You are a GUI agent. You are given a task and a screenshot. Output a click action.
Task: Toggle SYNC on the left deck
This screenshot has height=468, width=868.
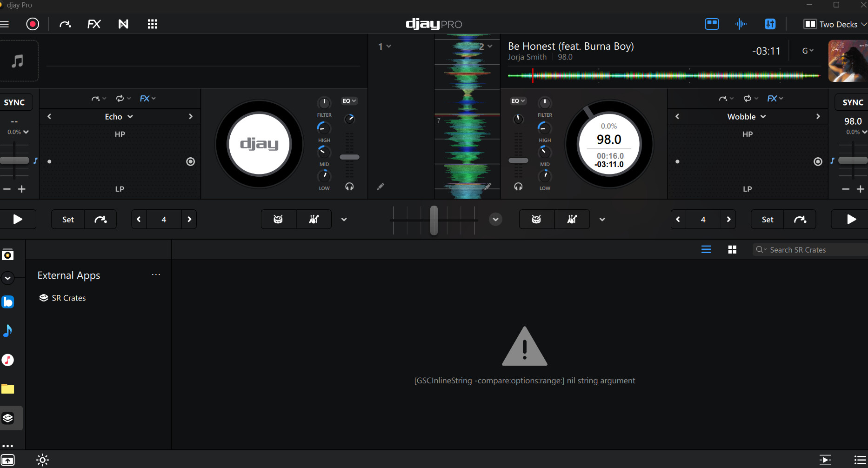click(x=14, y=102)
